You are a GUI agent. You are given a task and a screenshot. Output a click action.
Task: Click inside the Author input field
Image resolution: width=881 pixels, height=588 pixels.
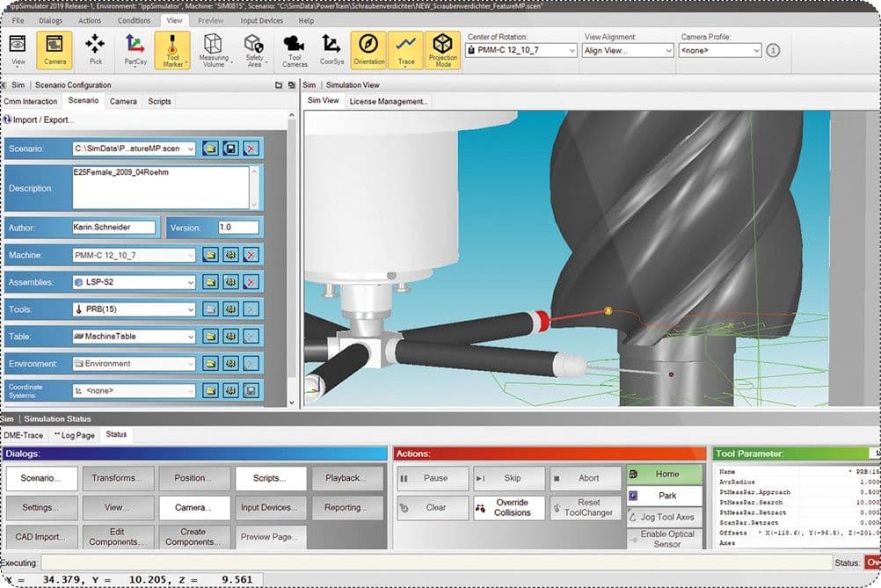tap(114, 227)
